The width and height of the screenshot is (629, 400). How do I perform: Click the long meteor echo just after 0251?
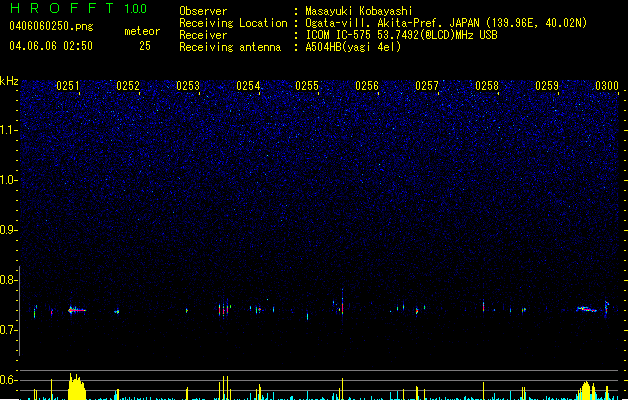click(77, 310)
